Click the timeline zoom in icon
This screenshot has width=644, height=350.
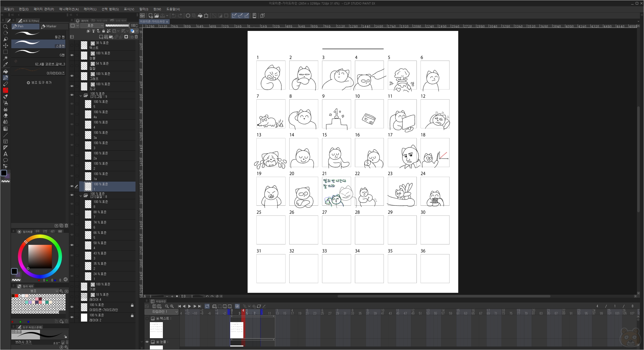(x=172, y=306)
